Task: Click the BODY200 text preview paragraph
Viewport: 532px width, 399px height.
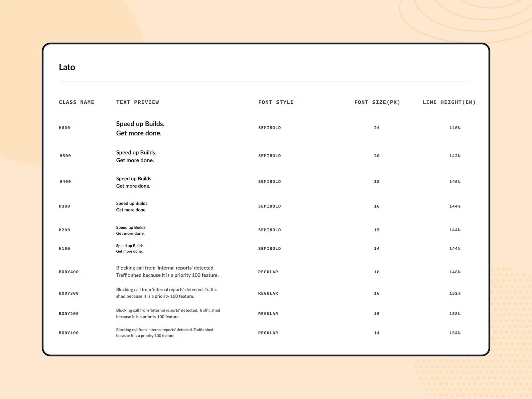Action: coord(168,314)
